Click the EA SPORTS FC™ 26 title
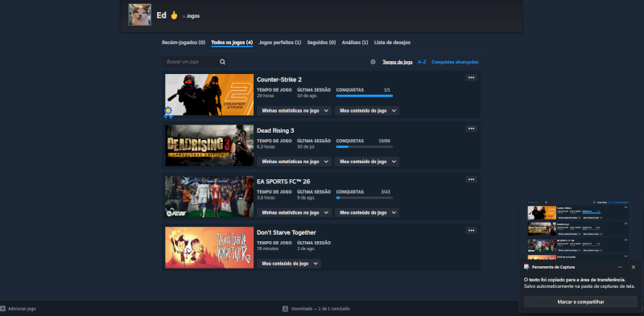Viewport: 644px width, 316px height. pos(283,182)
